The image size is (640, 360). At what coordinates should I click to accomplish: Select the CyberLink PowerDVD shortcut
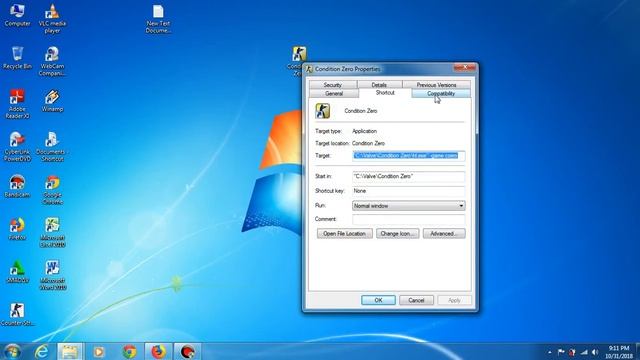tap(17, 147)
